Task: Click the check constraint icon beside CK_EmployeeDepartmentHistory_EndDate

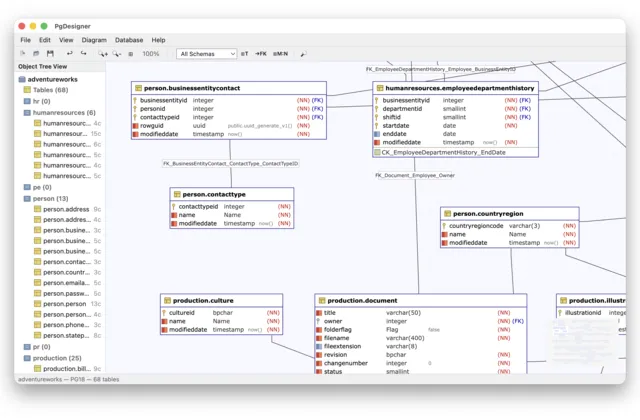Action: (x=377, y=152)
